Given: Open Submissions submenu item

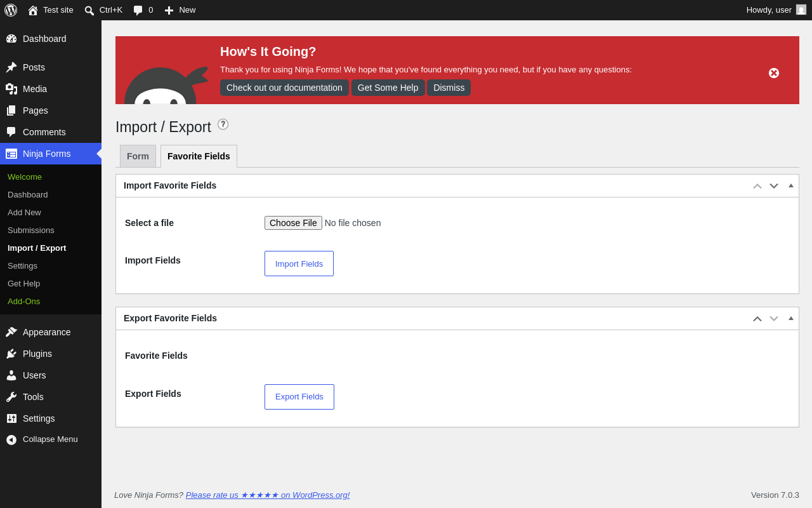Looking at the screenshot, I should coord(31,230).
